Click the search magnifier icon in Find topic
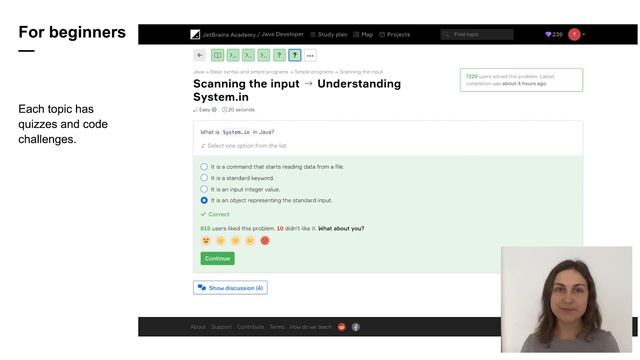This screenshot has width=640, height=360. (446, 35)
